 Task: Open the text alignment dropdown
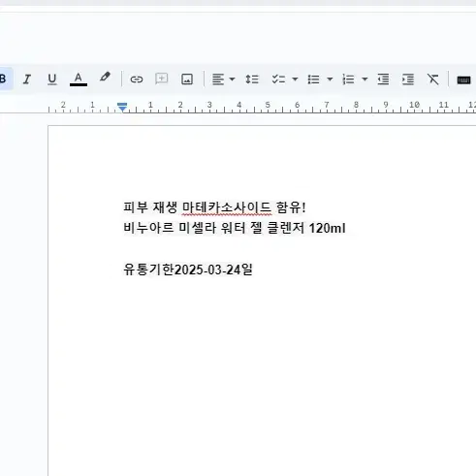point(223,79)
